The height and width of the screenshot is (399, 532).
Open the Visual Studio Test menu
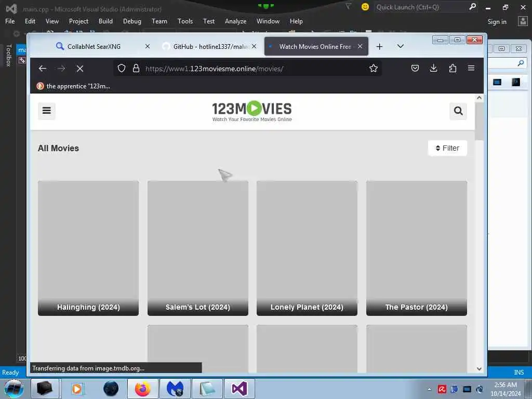click(x=209, y=21)
